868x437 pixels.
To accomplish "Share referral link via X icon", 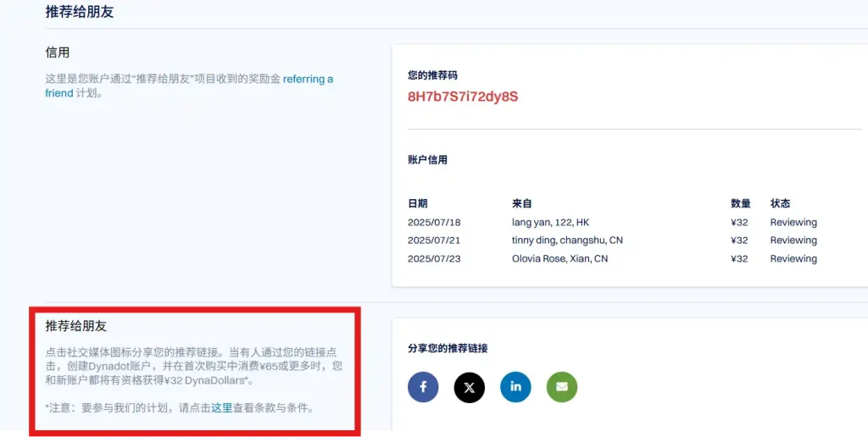I will click(x=470, y=387).
